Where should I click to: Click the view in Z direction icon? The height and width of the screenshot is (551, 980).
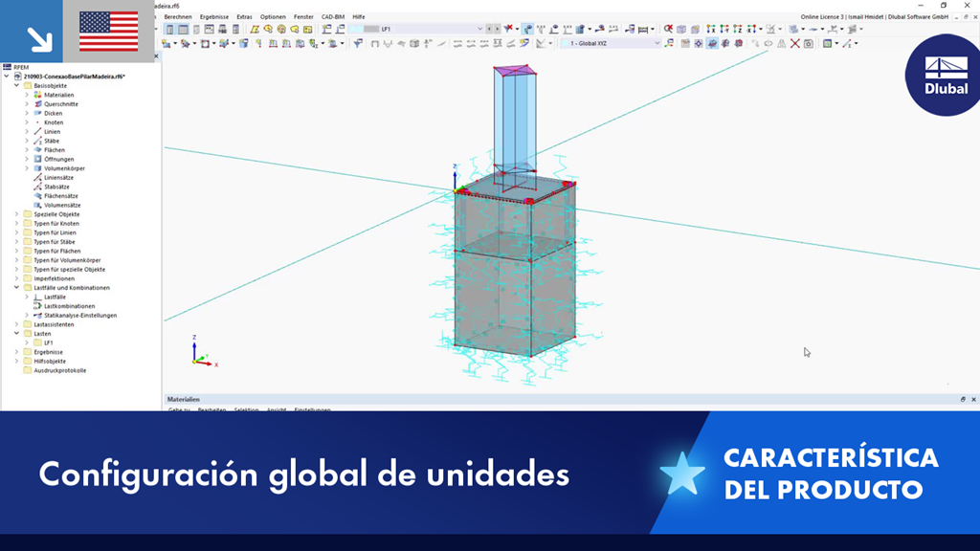738,29
